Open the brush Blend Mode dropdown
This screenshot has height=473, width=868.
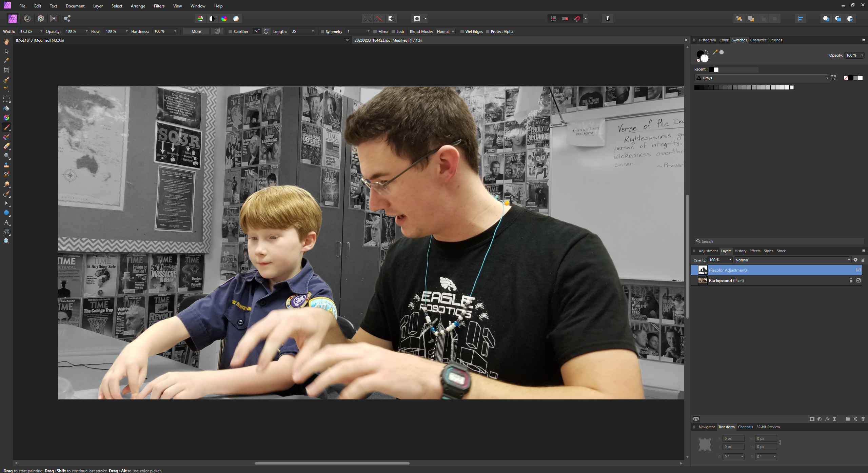(x=446, y=31)
